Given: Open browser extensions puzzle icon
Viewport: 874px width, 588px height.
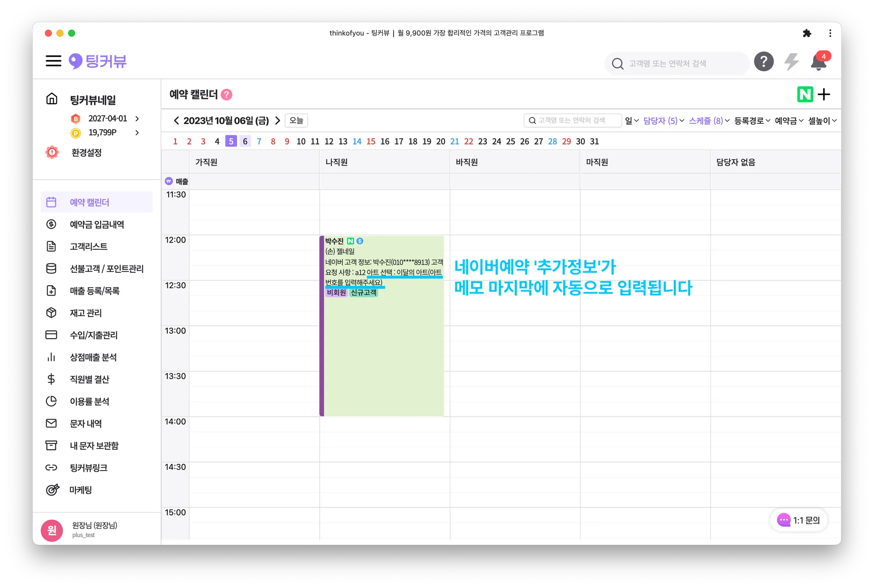Looking at the screenshot, I should click(x=807, y=33).
